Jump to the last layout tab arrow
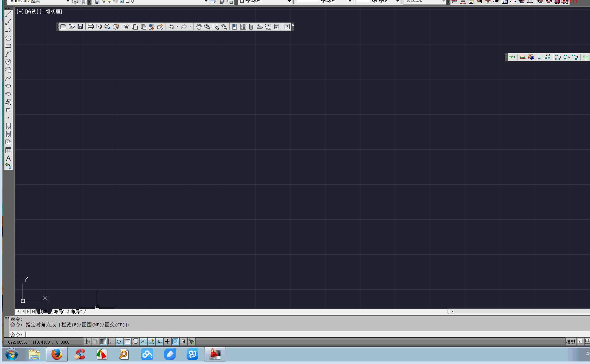The width and height of the screenshot is (590, 364). pyautogui.click(x=33, y=312)
